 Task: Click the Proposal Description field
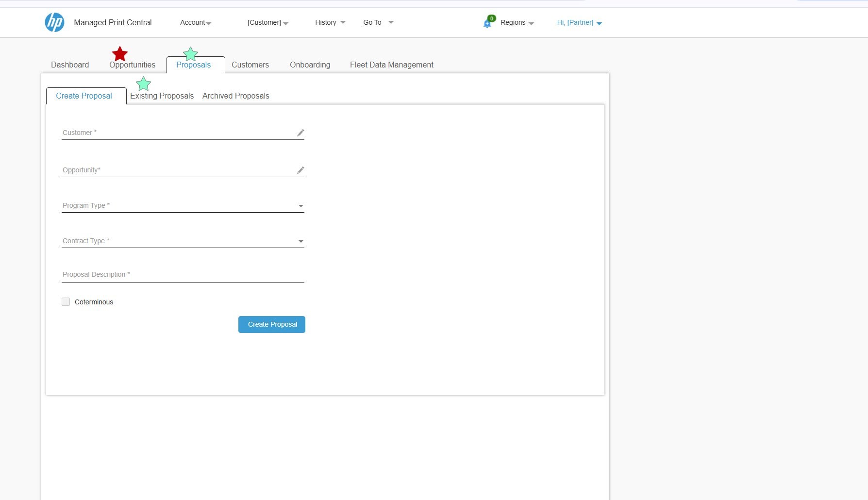[x=183, y=275]
